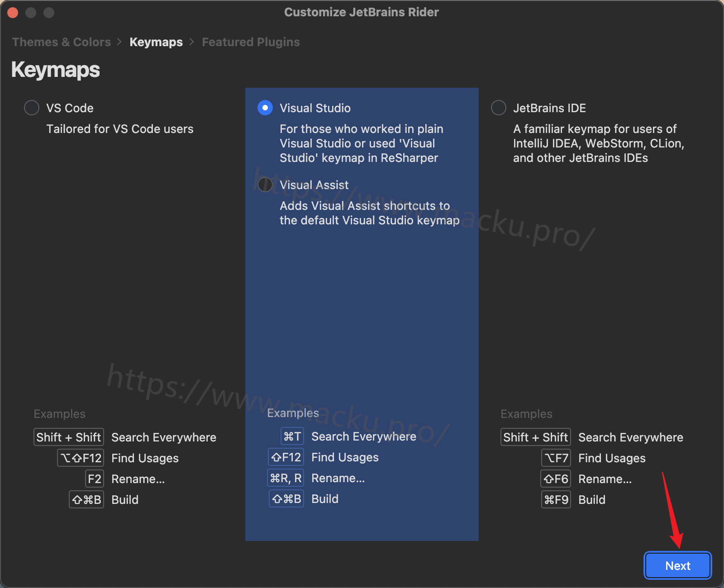Image resolution: width=724 pixels, height=588 pixels.
Task: Click the ⌥F7 Find Usages shortcut badge
Action: [x=556, y=458]
